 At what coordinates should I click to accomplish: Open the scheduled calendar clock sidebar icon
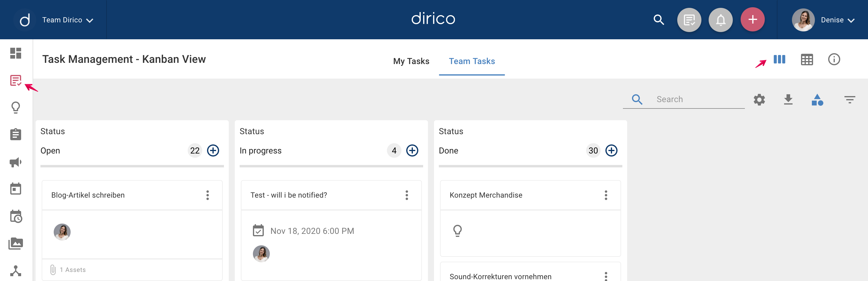click(16, 216)
